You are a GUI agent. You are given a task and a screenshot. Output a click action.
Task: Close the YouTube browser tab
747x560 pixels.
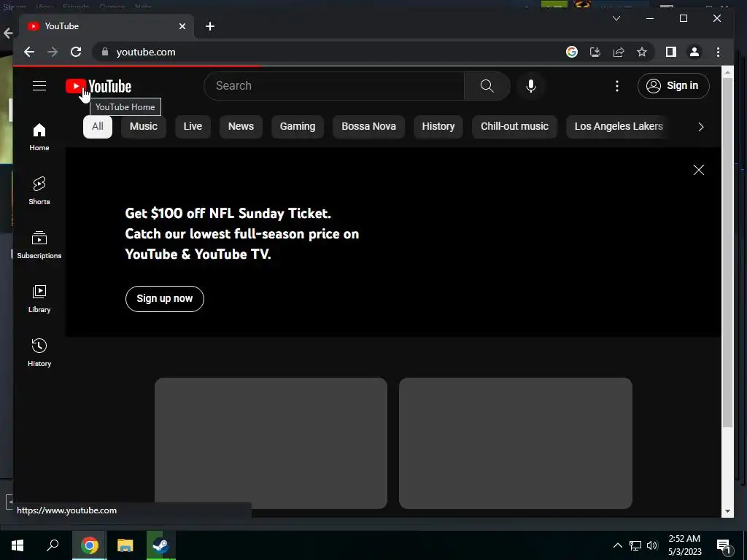pos(182,26)
